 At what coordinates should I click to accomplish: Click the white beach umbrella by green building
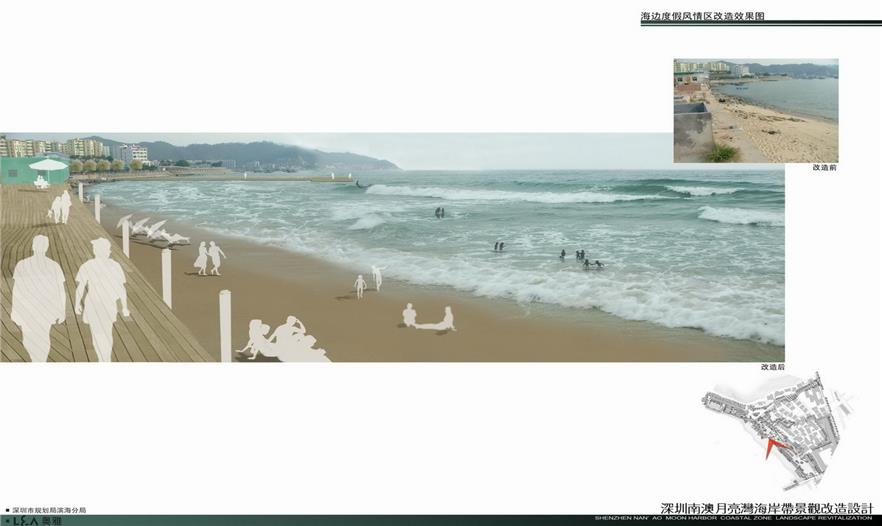(x=46, y=165)
